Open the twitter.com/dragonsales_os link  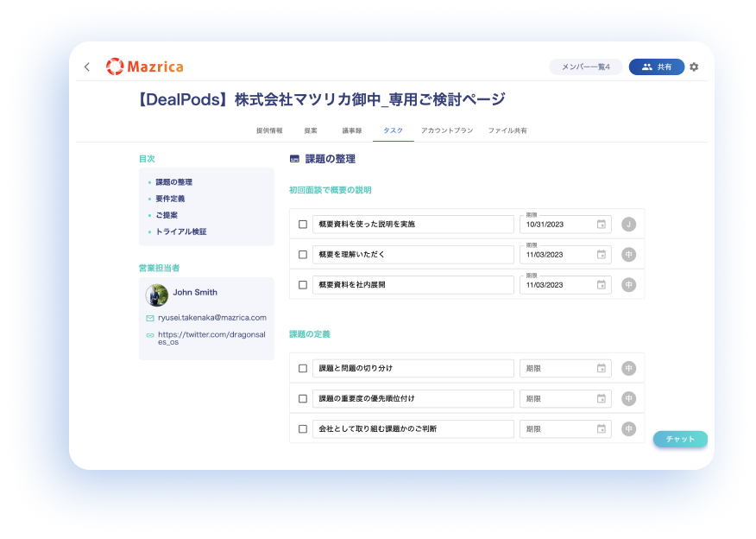[x=211, y=339]
